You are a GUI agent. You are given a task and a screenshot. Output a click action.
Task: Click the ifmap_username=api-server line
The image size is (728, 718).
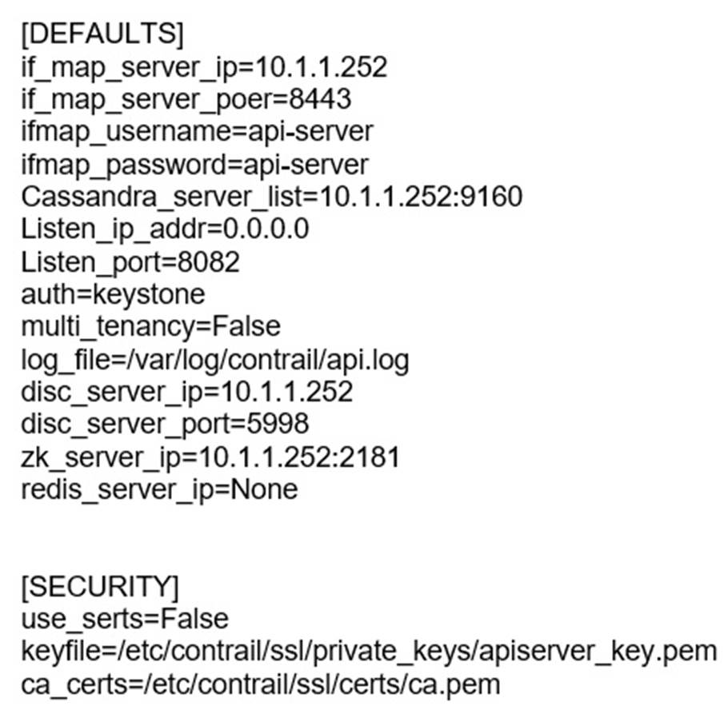click(197, 131)
